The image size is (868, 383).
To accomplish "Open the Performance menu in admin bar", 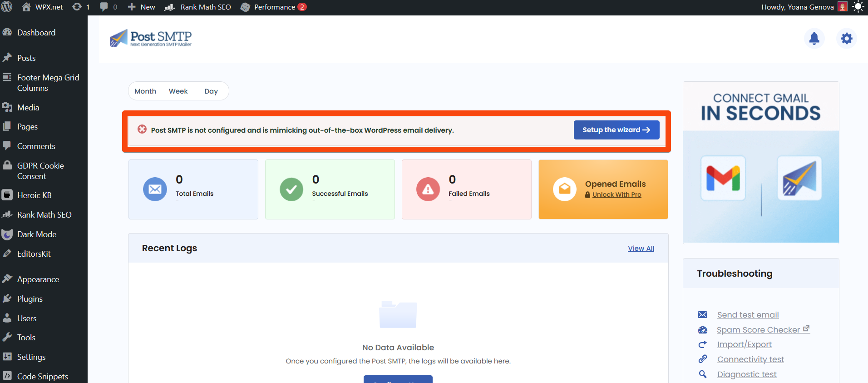I will coord(274,7).
